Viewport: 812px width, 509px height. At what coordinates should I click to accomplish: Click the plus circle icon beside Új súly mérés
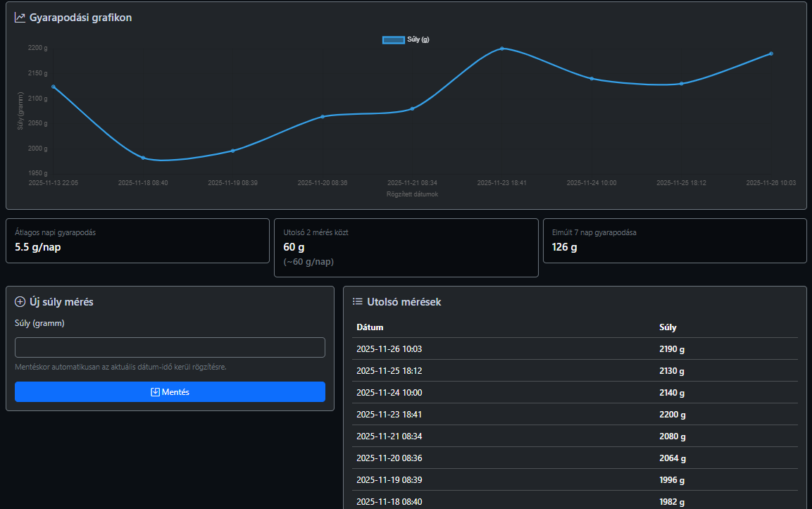pyautogui.click(x=20, y=302)
